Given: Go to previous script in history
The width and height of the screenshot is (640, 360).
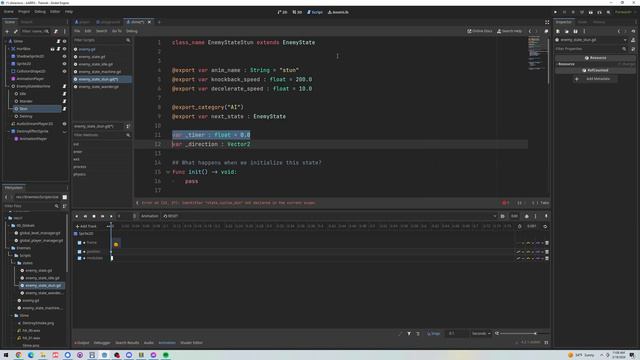Looking at the screenshot, I should click(530, 31).
